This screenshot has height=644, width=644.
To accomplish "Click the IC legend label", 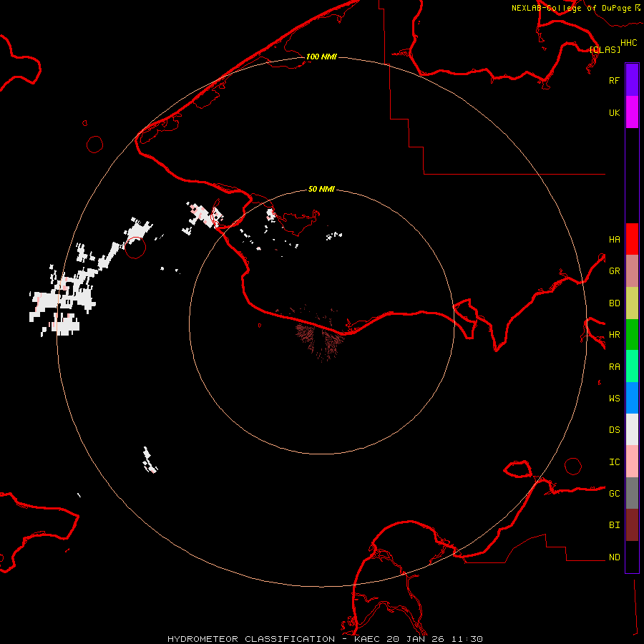I will (x=614, y=462).
